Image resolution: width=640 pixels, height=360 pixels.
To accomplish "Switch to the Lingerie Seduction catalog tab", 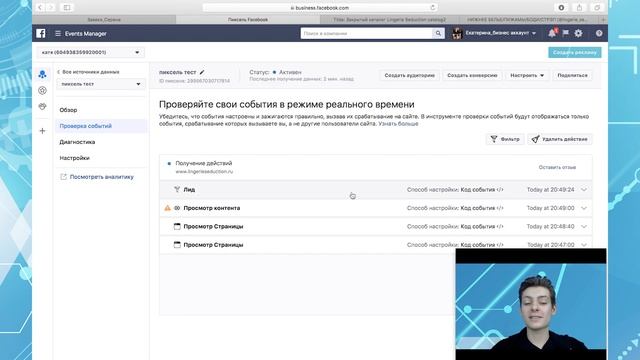I will coord(389,19).
